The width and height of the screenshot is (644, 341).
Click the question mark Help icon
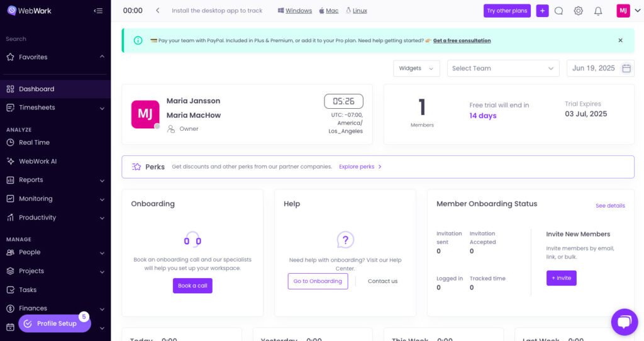[x=345, y=240]
